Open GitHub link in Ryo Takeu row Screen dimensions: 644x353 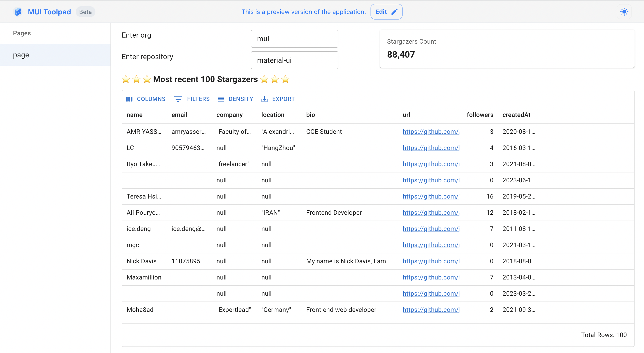(x=431, y=164)
